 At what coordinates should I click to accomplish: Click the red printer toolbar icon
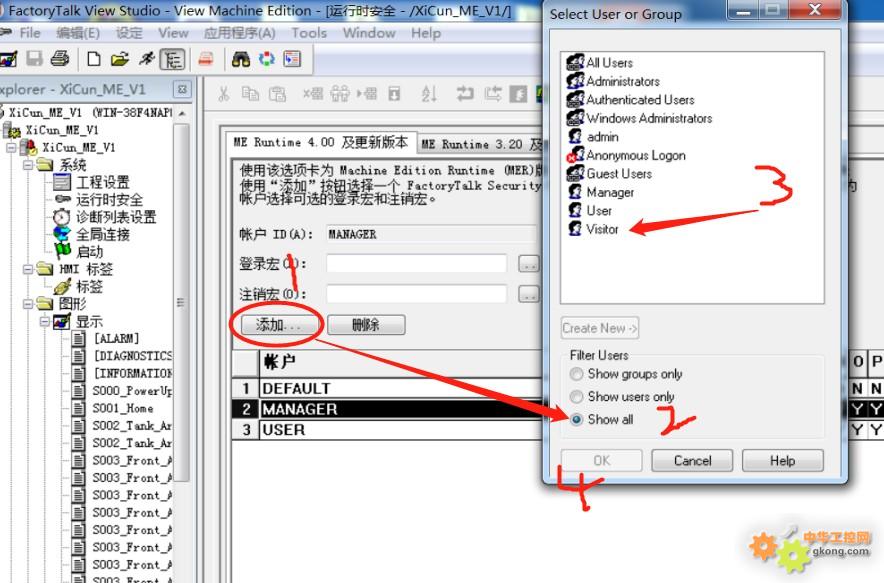point(206,59)
